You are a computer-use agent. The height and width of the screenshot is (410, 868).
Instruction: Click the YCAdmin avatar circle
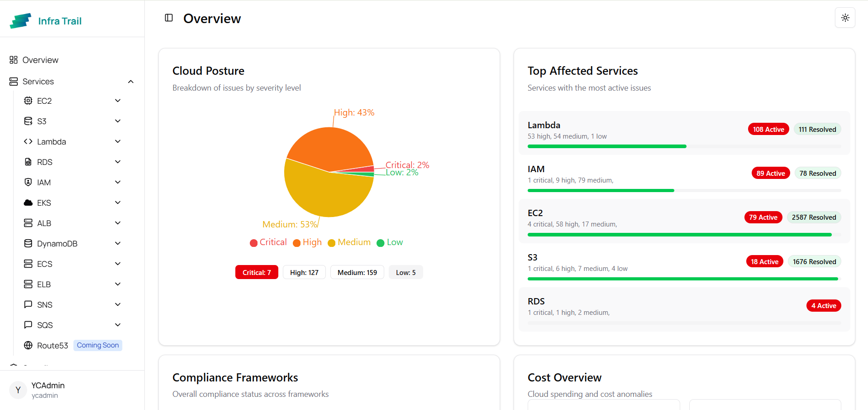[18, 390]
